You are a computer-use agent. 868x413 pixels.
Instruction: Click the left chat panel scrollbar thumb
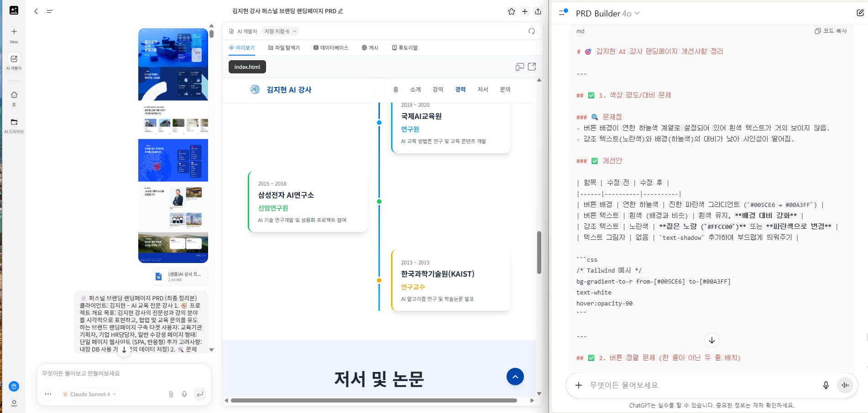point(211,33)
